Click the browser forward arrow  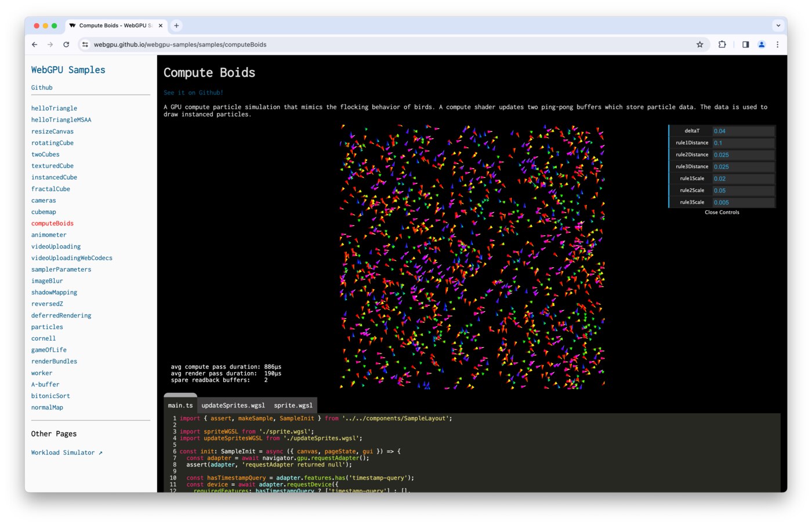tap(50, 45)
